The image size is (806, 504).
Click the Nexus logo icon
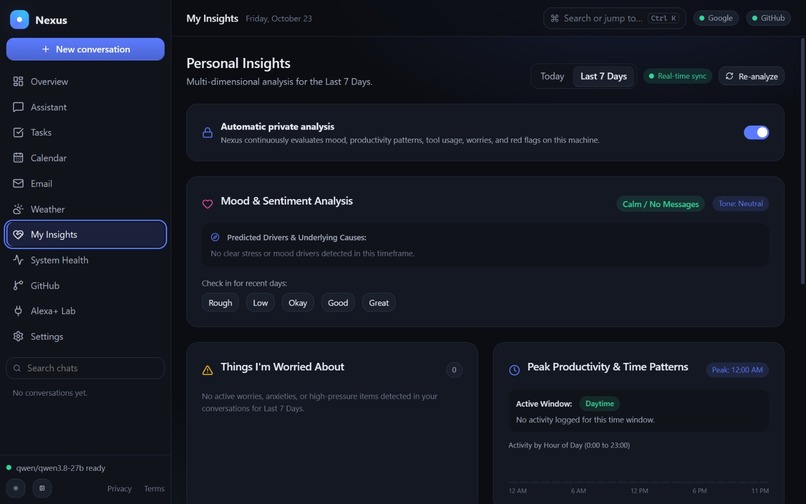(19, 20)
